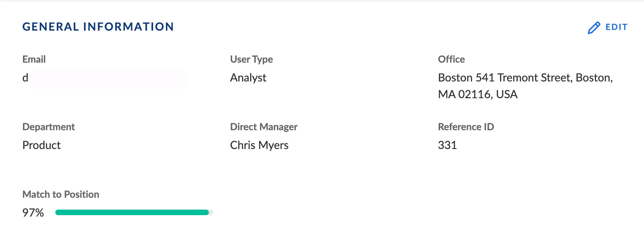644x235 pixels.
Task: Click the MA 02116, USA address line
Action: (478, 94)
